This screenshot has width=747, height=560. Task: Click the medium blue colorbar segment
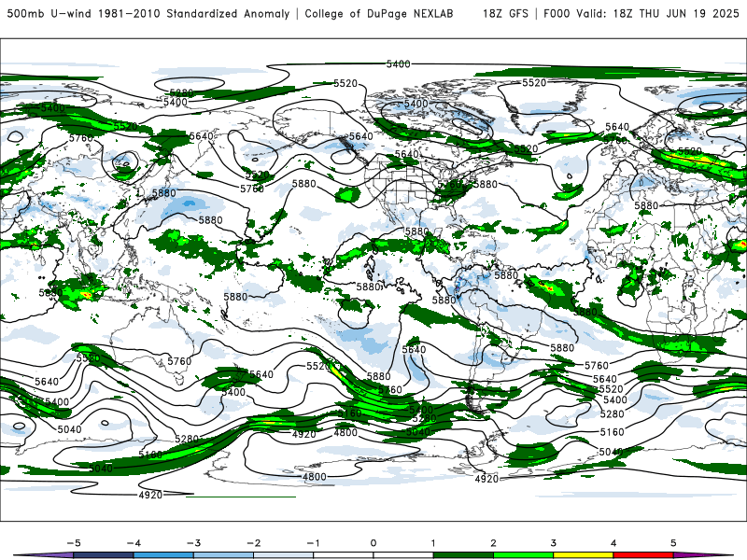163,555
